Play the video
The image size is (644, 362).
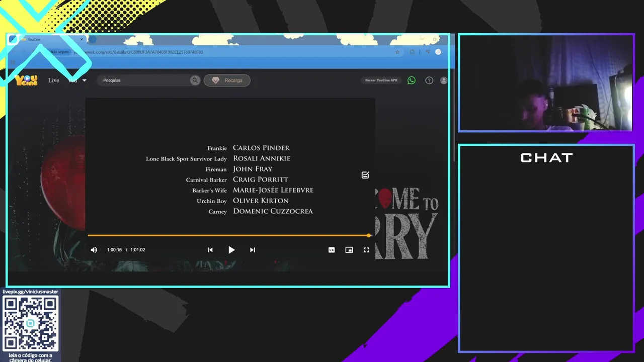coord(231,250)
